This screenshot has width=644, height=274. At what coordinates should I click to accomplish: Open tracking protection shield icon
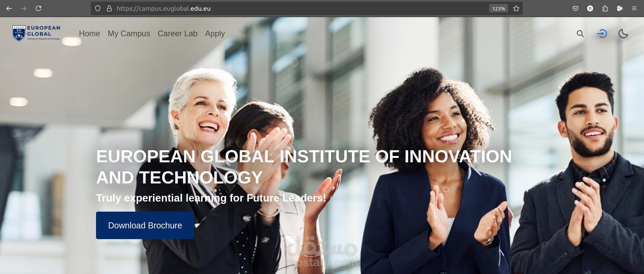click(98, 8)
